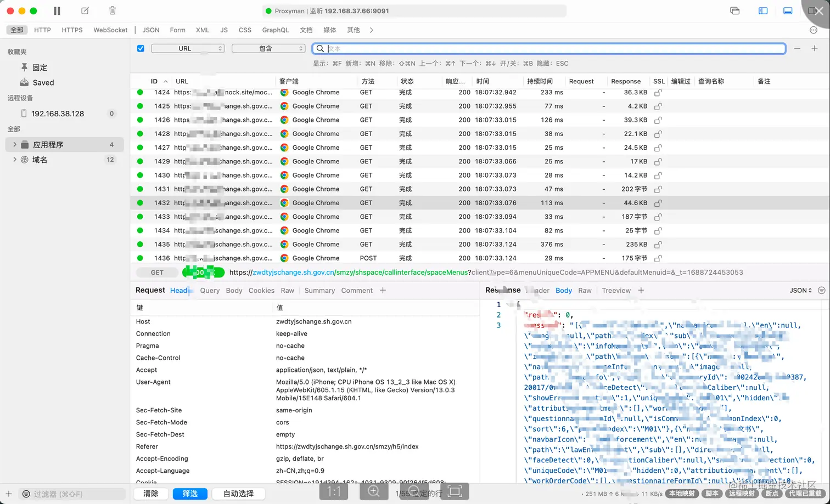The image size is (830, 504).
Task: Expand the 域名 tree group
Action: point(14,160)
